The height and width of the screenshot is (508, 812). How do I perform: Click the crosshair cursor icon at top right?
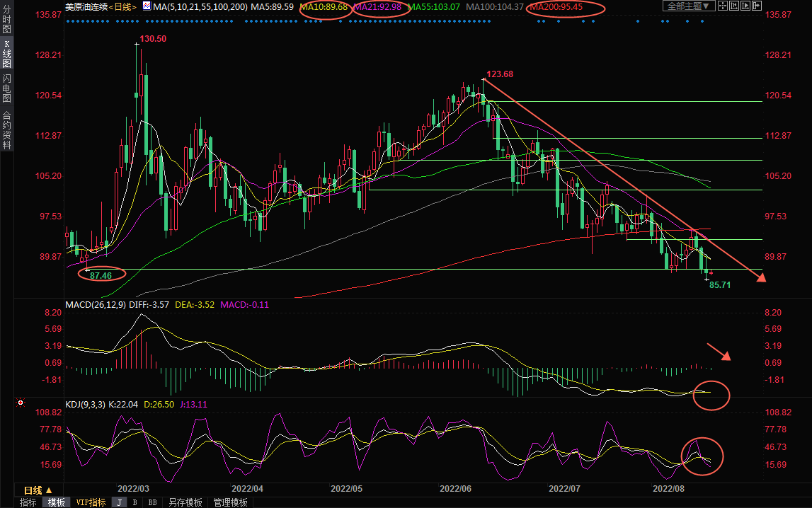point(724,6)
